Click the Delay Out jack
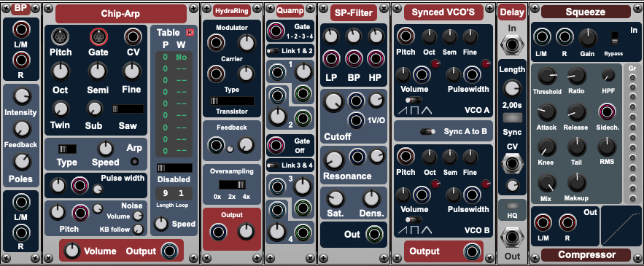The width and height of the screenshot is (644, 266). (x=512, y=238)
